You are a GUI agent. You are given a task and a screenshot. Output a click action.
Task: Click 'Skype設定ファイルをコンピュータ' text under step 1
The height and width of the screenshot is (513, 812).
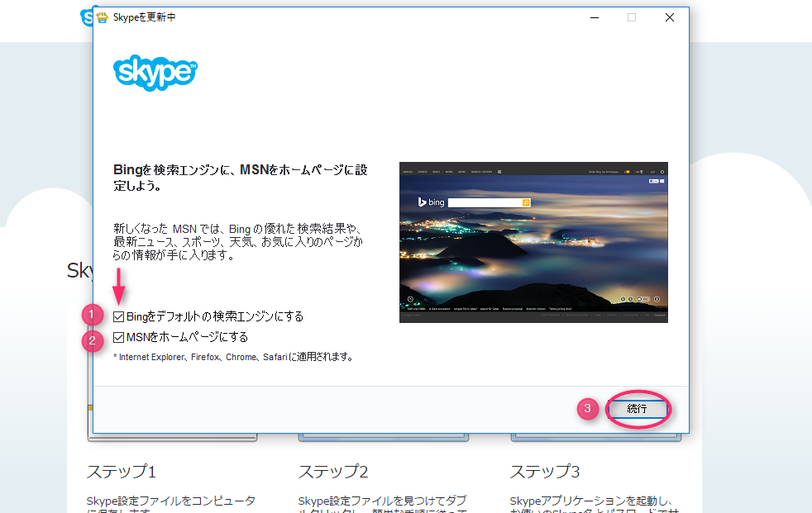(171, 501)
